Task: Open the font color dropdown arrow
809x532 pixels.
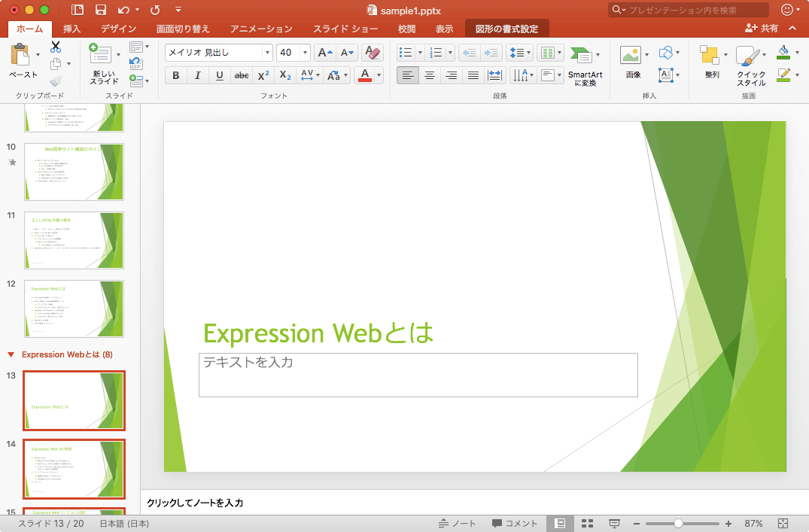Action: (379, 75)
